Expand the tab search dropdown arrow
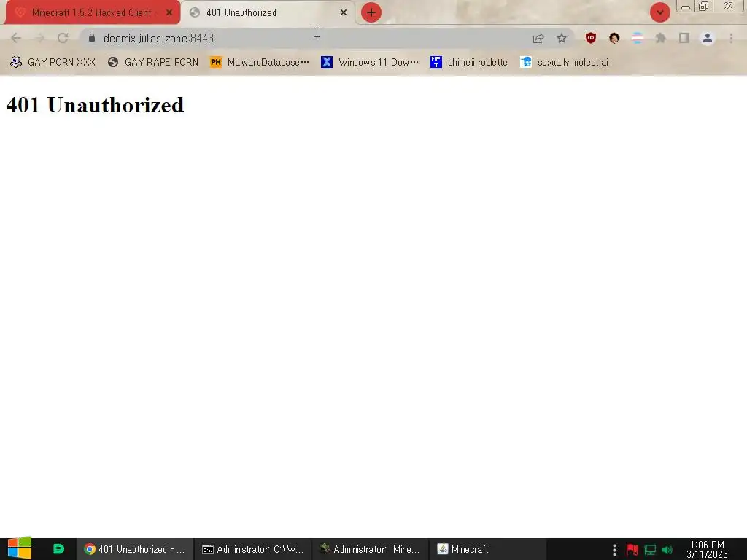Viewport: 747px width, 560px height. [x=660, y=12]
